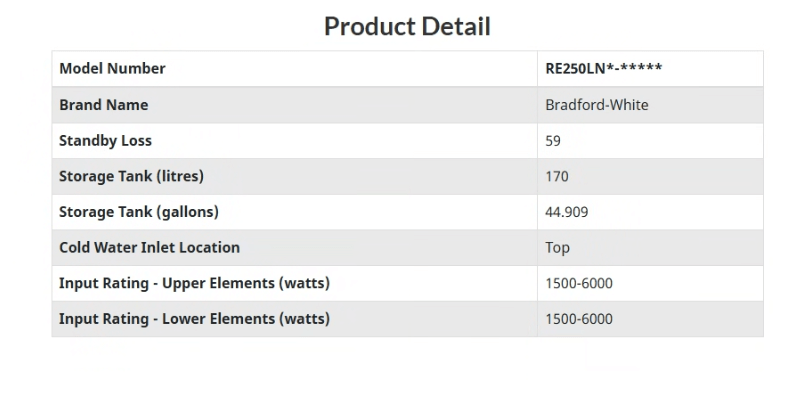Select the Bradford-White brand value
This screenshot has height=410, width=803.
[596, 105]
